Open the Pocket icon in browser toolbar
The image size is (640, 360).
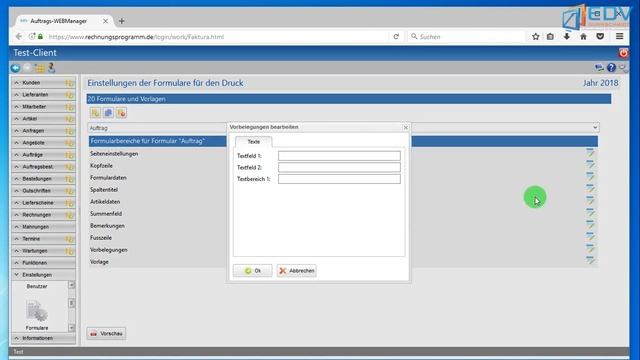point(600,37)
